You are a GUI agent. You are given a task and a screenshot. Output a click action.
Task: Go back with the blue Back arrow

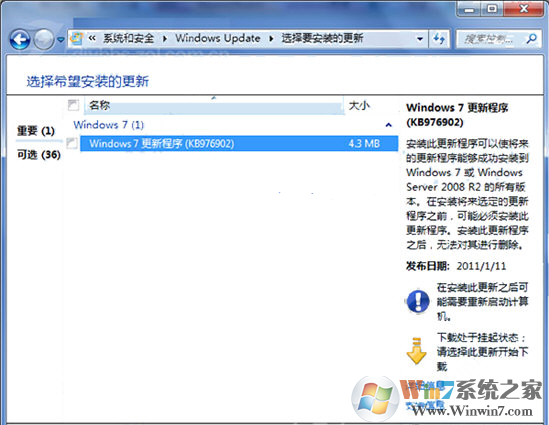click(20, 39)
